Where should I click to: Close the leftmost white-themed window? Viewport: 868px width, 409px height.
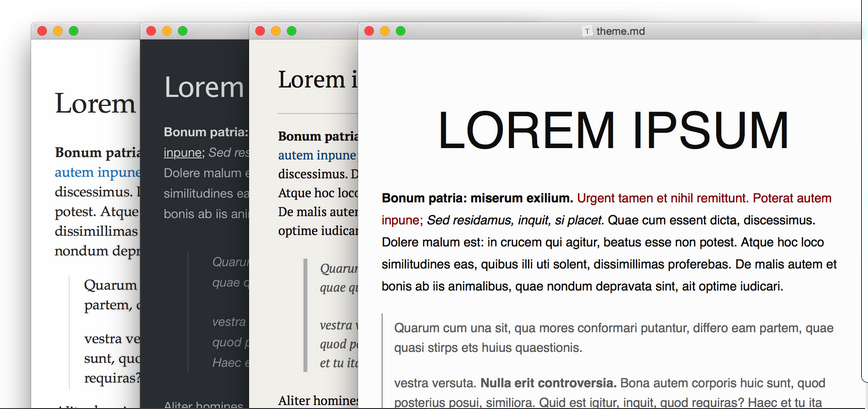click(42, 31)
